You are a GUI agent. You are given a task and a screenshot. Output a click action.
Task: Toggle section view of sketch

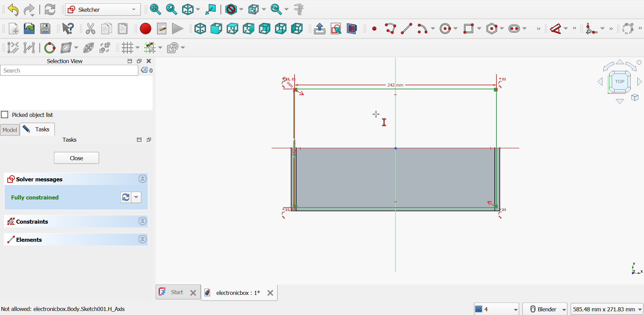[x=352, y=29]
